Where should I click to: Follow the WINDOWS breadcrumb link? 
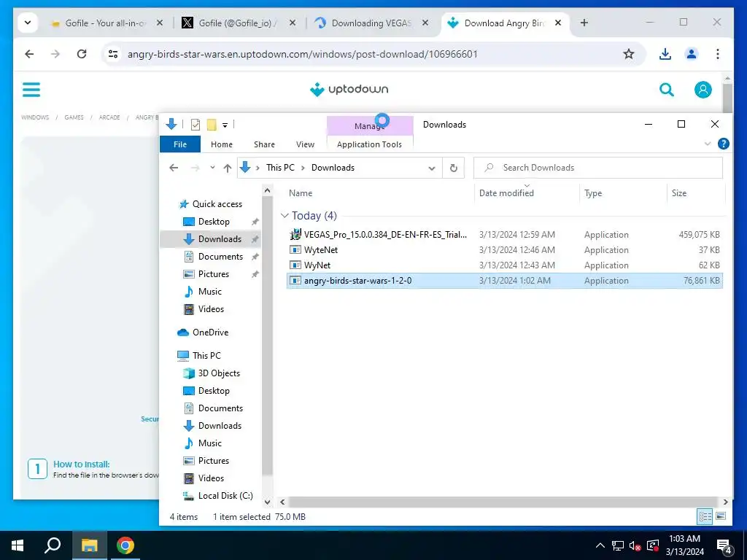tap(35, 117)
